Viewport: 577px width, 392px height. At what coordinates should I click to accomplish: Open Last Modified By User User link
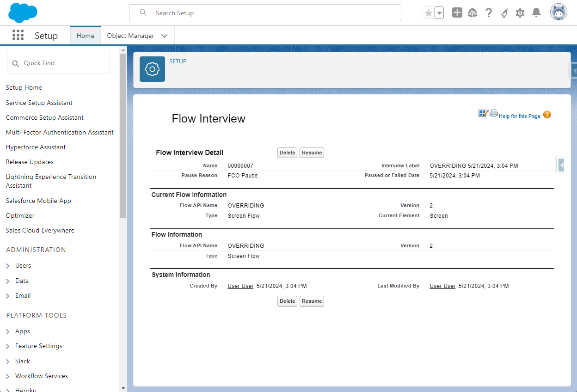(442, 286)
